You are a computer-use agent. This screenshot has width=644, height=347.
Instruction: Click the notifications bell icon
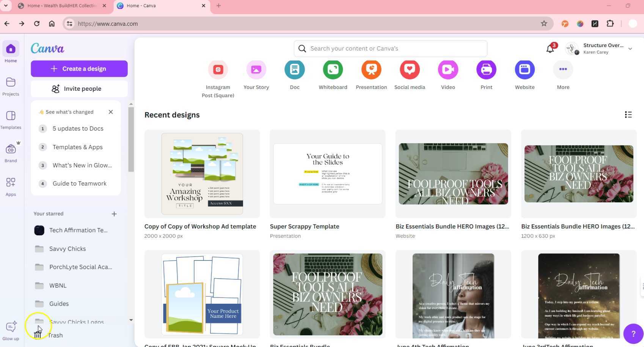click(550, 49)
